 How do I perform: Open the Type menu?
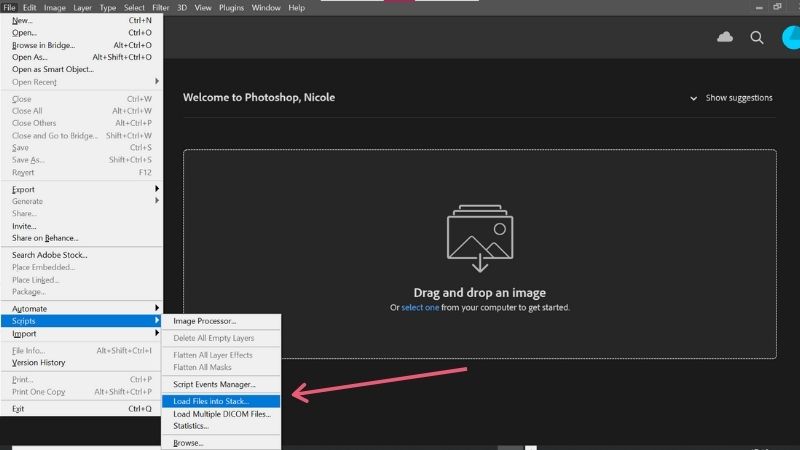click(x=108, y=8)
